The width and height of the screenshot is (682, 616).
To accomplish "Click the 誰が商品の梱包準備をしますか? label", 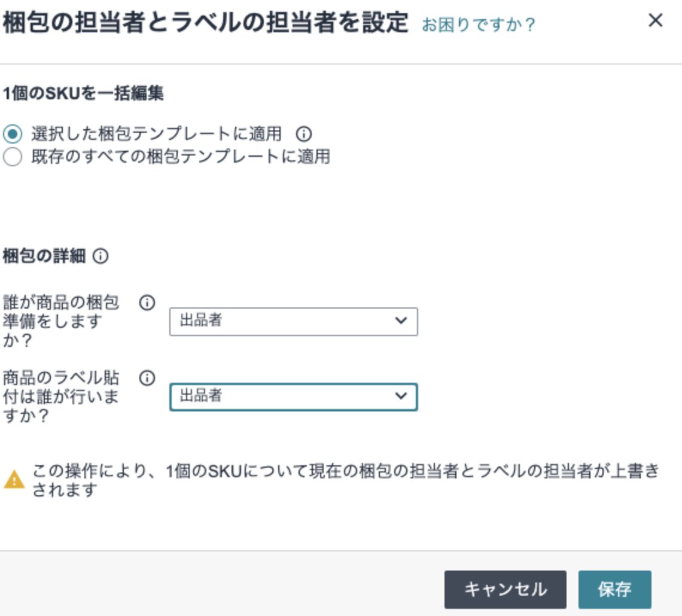I will click(61, 321).
